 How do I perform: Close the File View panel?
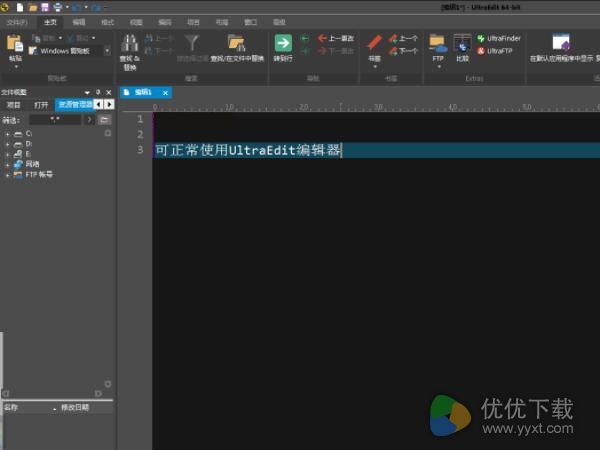pos(109,92)
